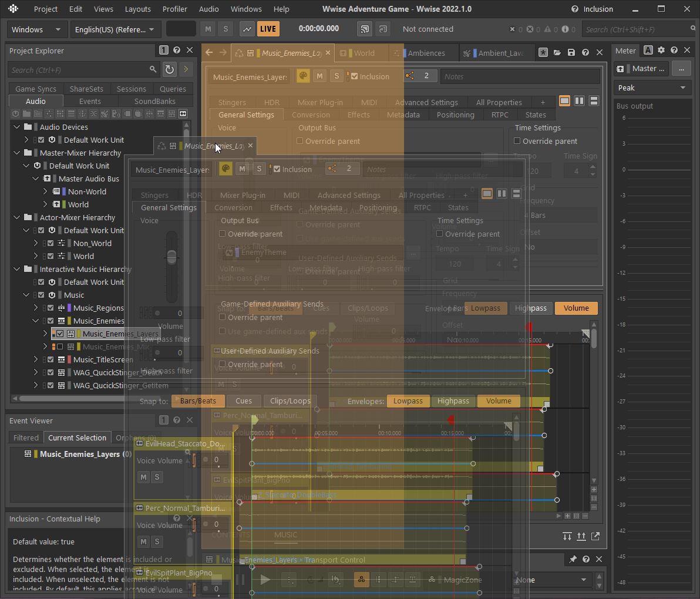The image size is (700, 599).
Task: Switch to the two-column layout icon in the property tabs
Action: [x=580, y=101]
